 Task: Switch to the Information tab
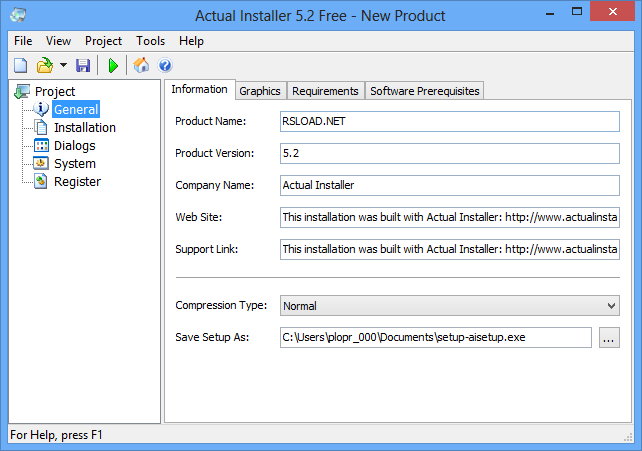[199, 89]
